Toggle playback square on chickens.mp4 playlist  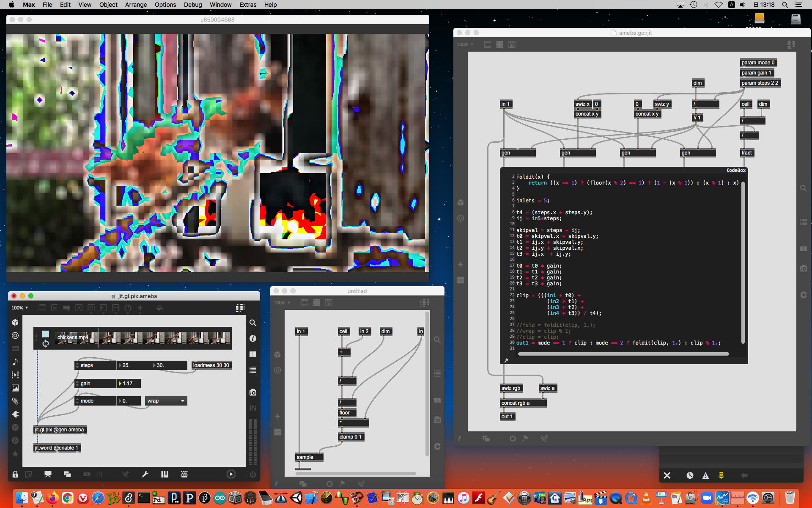(46, 334)
